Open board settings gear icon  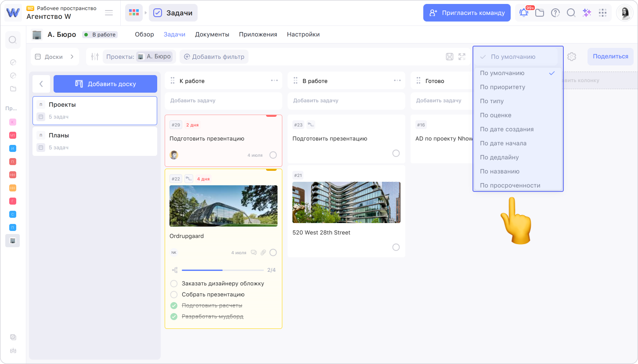[x=571, y=57]
